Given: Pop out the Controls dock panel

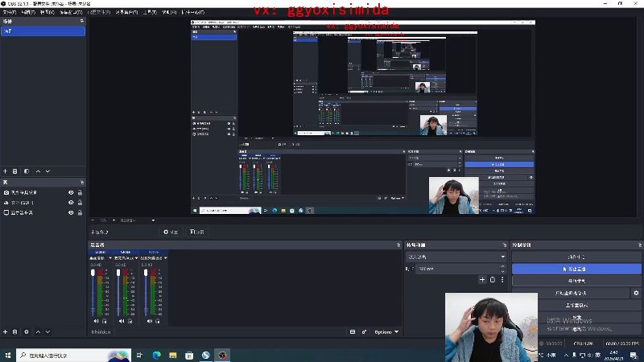Looking at the screenshot, I should (x=639, y=245).
